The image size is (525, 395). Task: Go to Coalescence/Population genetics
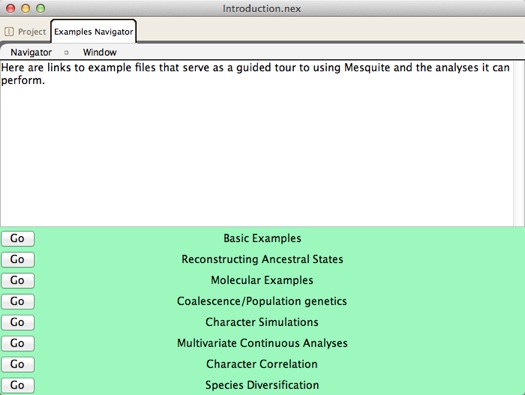18,301
